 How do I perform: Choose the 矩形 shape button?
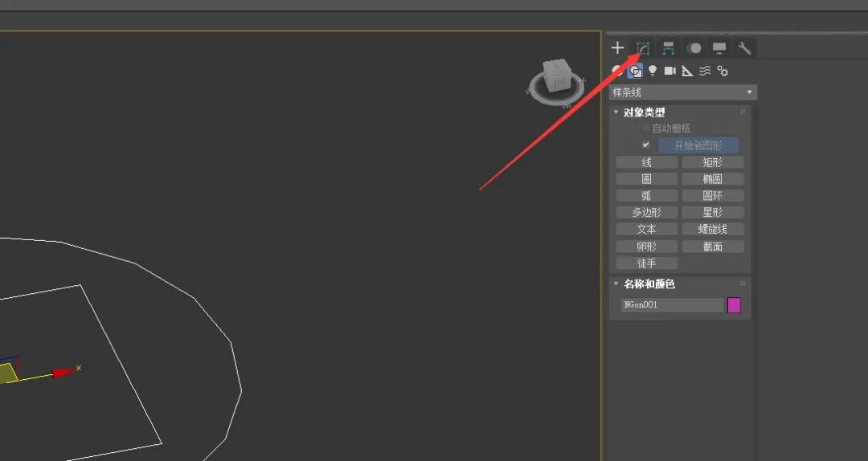pos(713,163)
